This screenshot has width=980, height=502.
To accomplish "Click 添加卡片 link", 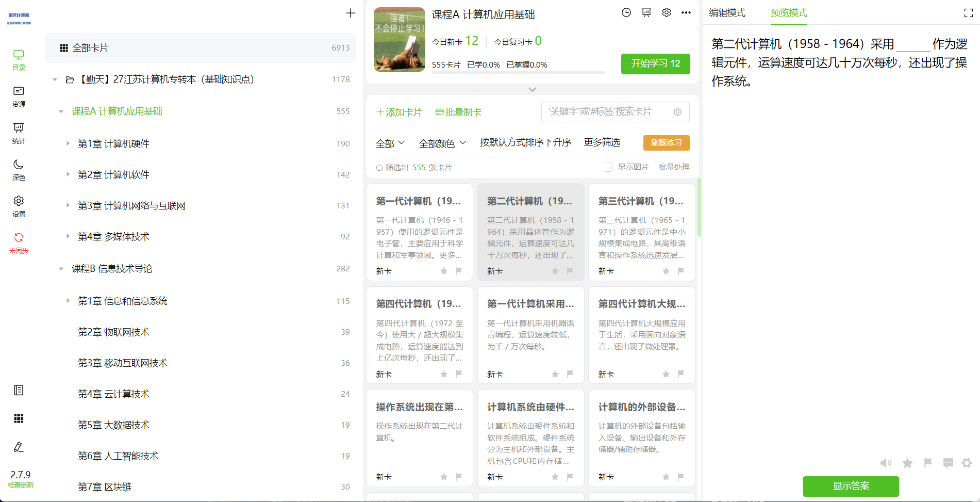I will (399, 112).
